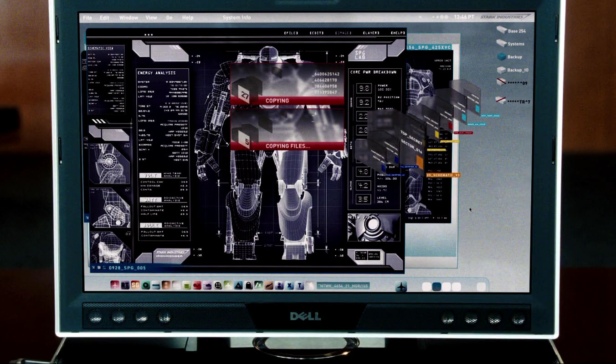The width and height of the screenshot is (616, 364).
Task: Launch the RT app in the dock
Action: point(125,285)
